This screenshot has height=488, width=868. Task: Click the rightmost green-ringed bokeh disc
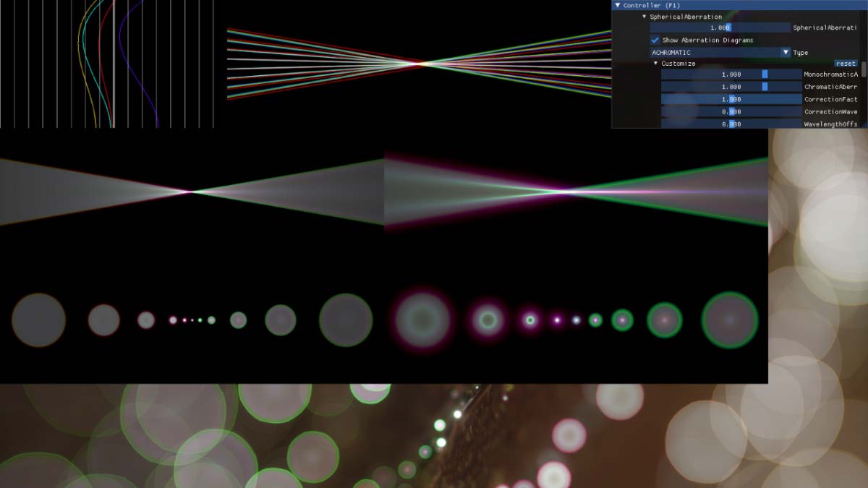pos(730,320)
